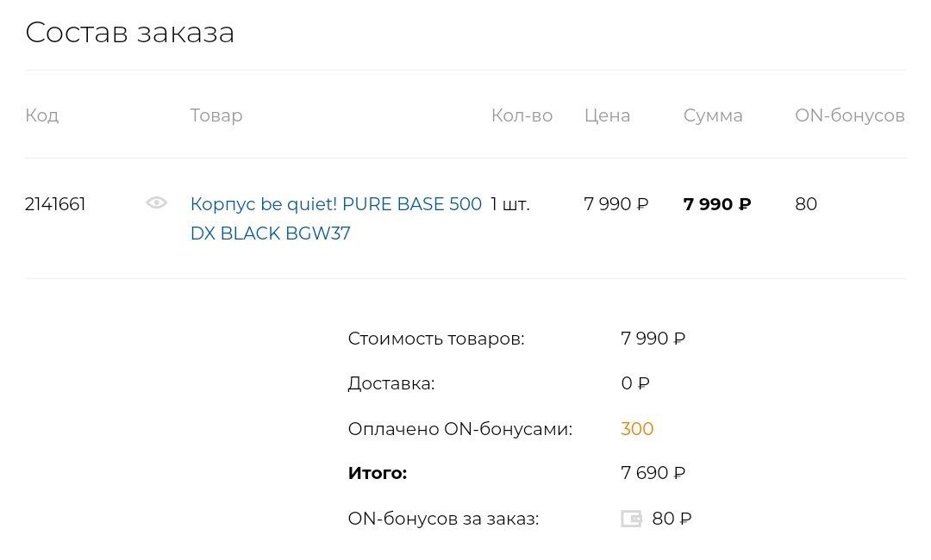Click the eye icon beside product code
The image size is (931, 560).
pos(156,203)
